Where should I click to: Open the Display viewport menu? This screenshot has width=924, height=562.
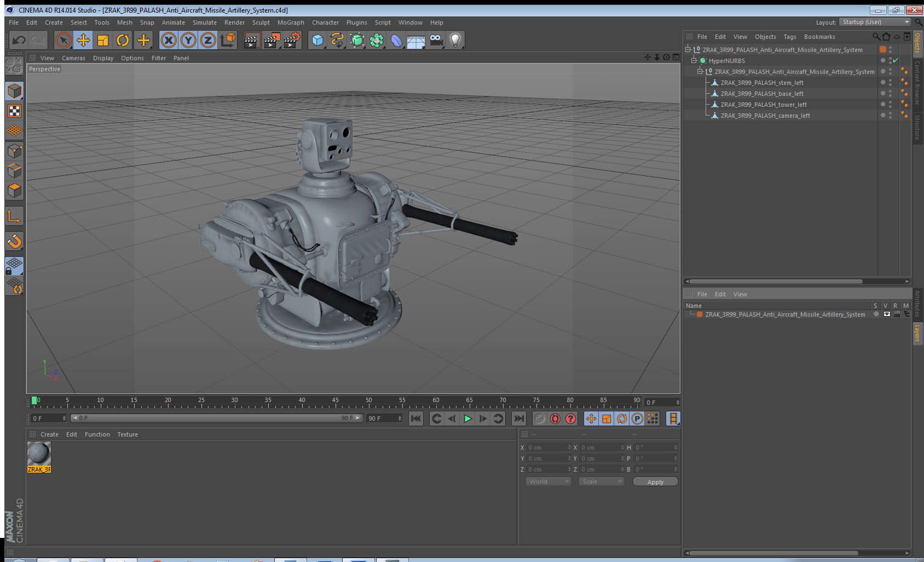tap(103, 58)
